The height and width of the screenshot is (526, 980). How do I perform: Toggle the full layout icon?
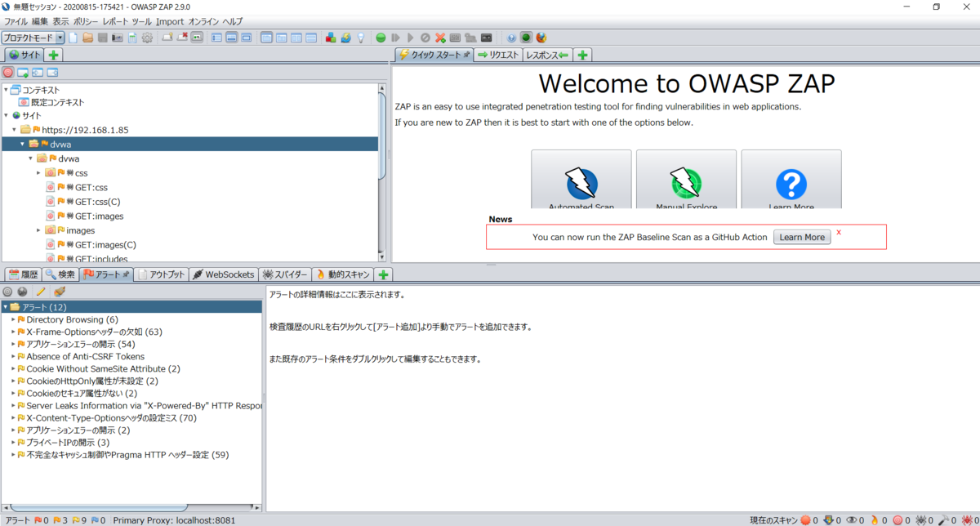point(247,38)
